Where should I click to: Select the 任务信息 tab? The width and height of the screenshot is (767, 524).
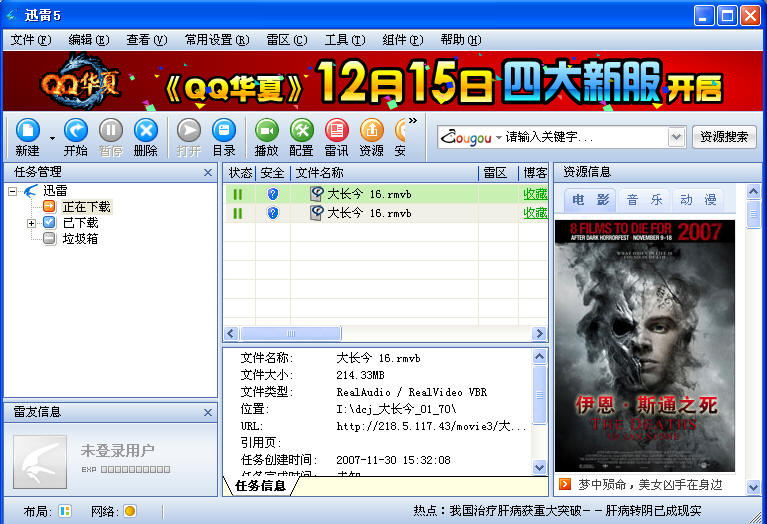point(260,486)
